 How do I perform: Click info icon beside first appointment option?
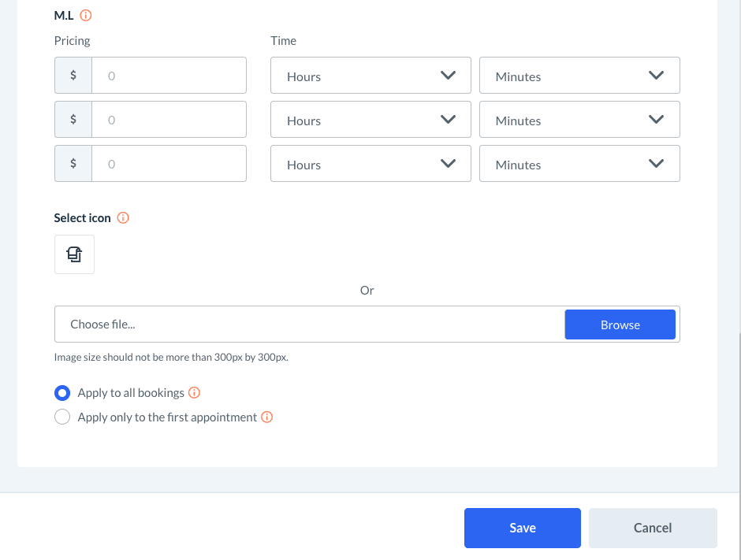pos(267,417)
